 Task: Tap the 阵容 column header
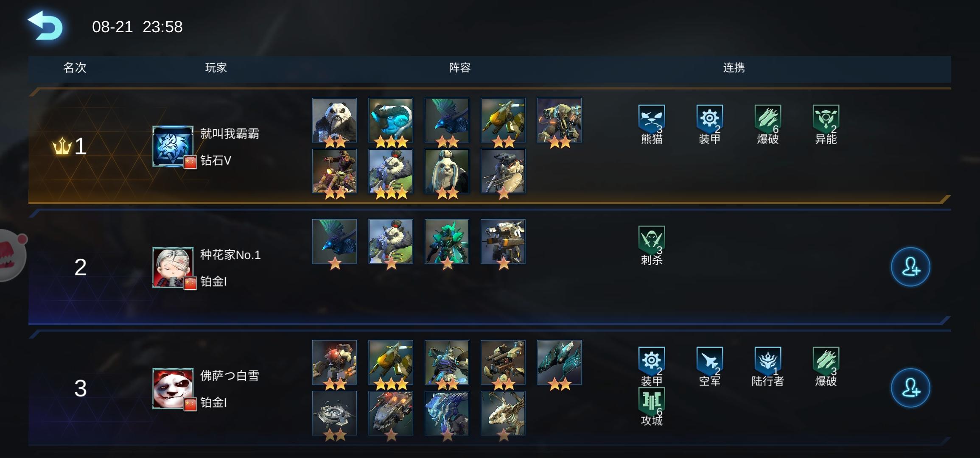(460, 68)
